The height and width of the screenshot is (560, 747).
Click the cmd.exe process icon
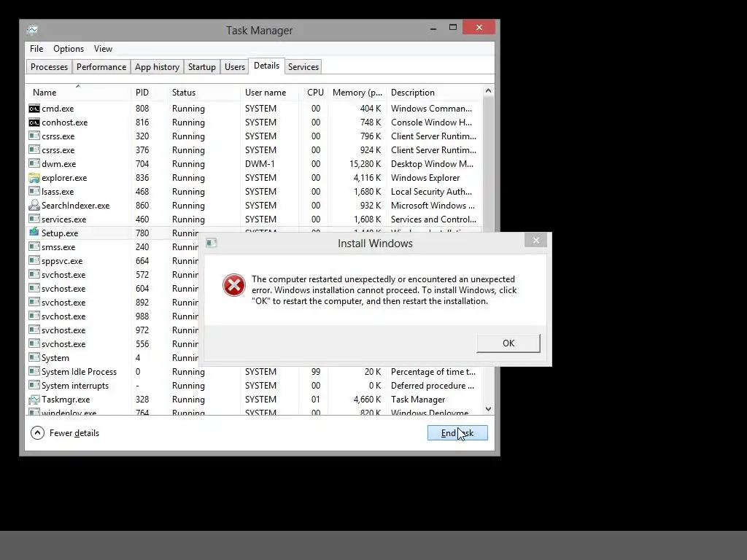tap(34, 109)
